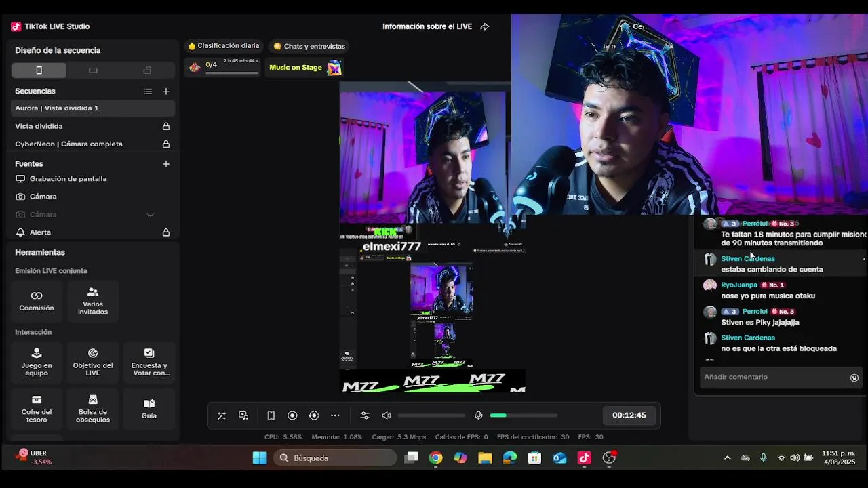Open Información sobre el LIVE

pos(427,26)
